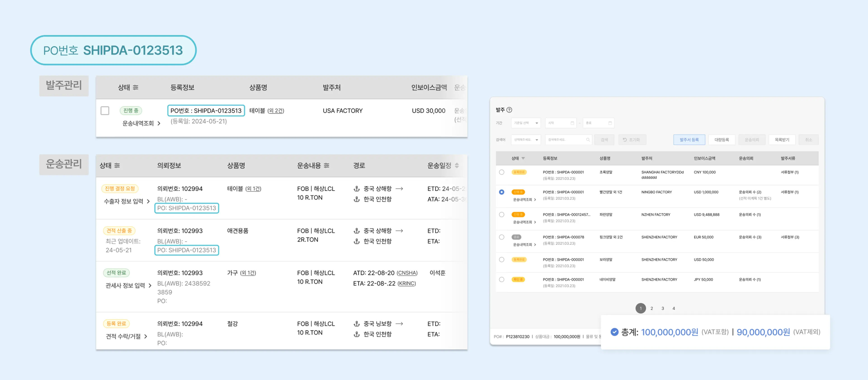Open 운송내역조회 on the SHIPDA-000078 row
868x380 pixels.
524,245
